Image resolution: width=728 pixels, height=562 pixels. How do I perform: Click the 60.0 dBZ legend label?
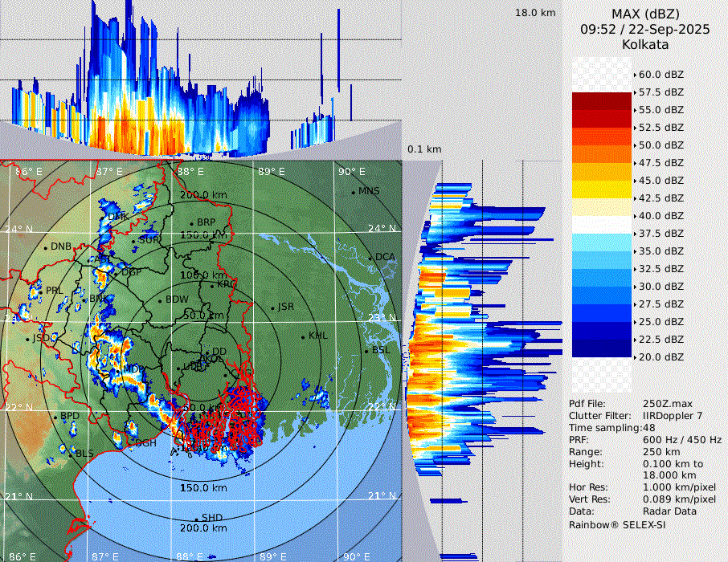tap(661, 75)
